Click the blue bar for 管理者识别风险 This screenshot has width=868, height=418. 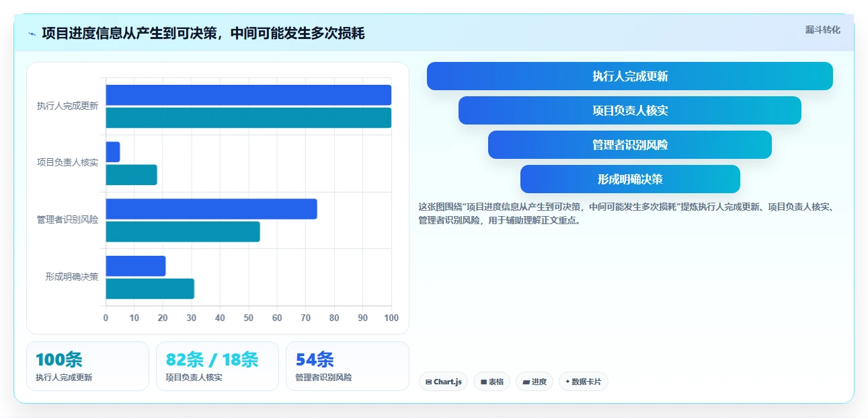click(x=211, y=209)
